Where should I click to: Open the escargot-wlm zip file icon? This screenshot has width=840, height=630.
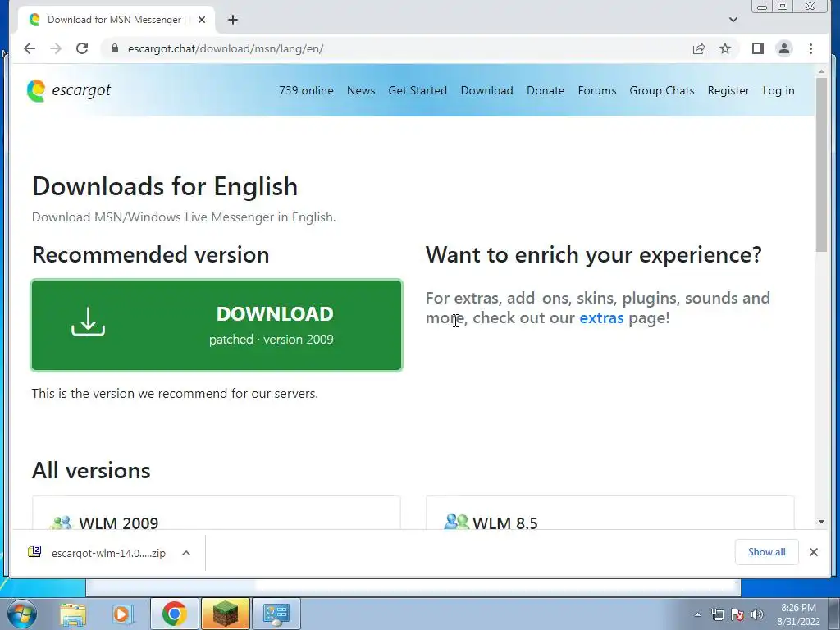pos(34,551)
